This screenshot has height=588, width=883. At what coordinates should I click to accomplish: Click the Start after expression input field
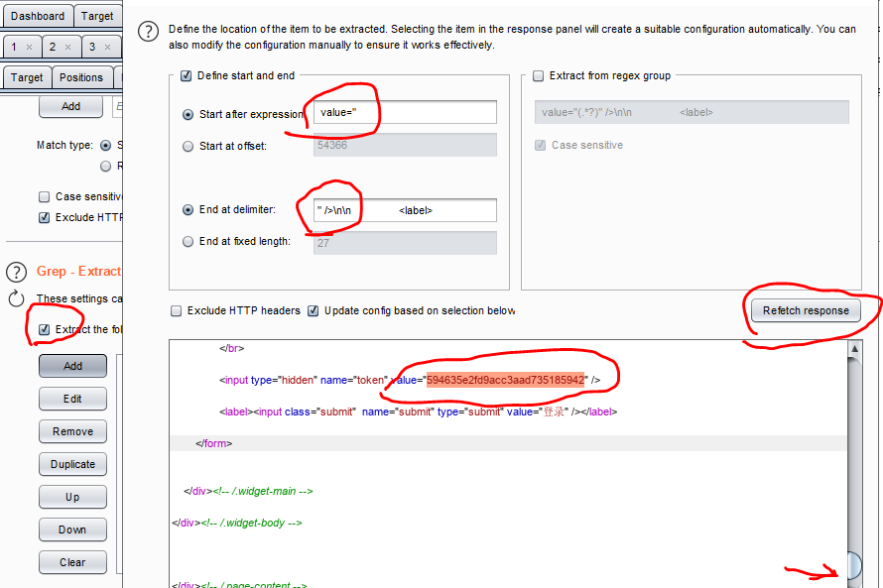[x=405, y=112]
